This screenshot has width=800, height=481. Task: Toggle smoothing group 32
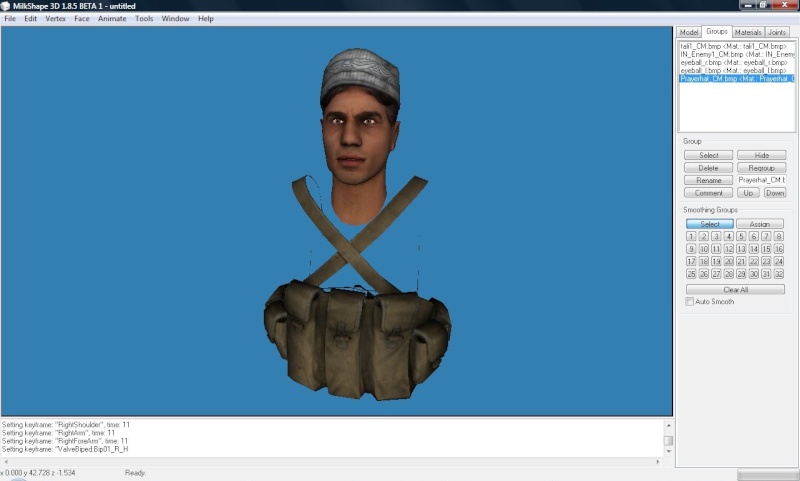779,274
